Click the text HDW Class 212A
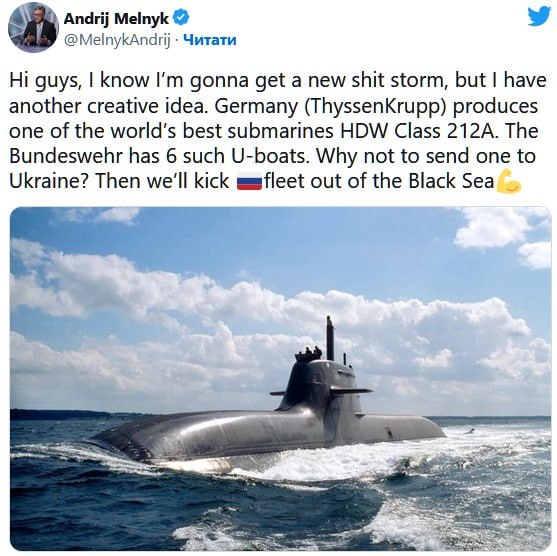The image size is (557, 556). [x=417, y=131]
